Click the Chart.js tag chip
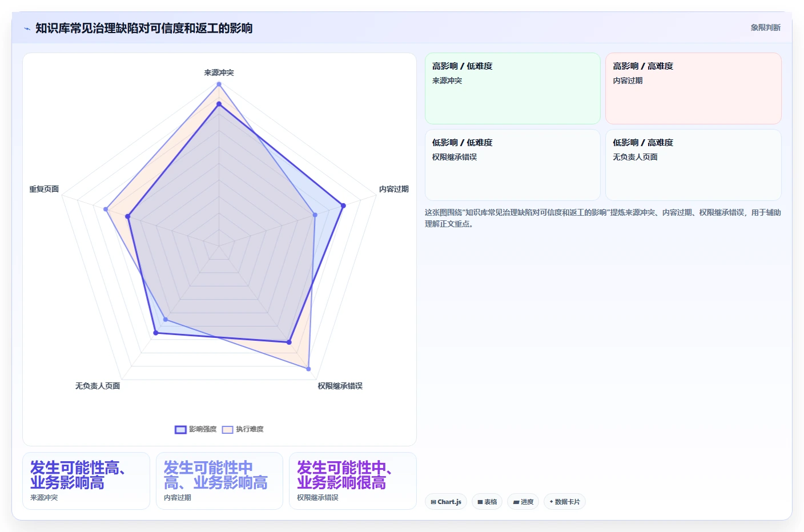The image size is (804, 532). coord(446,502)
